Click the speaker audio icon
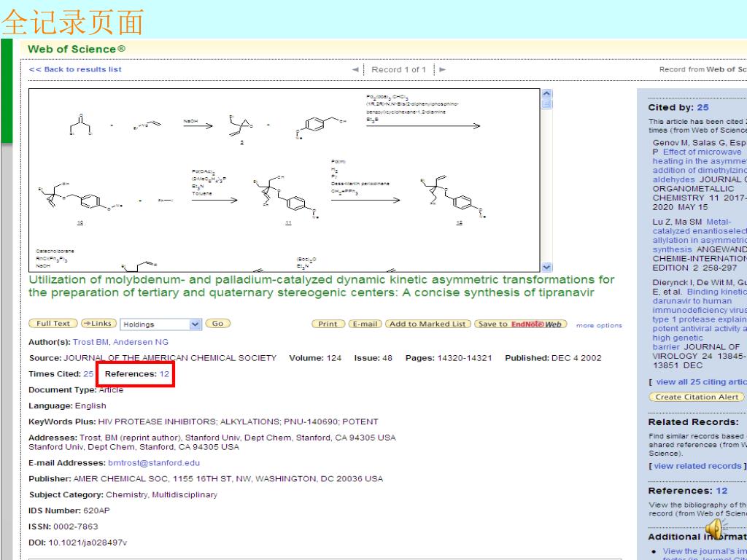 tap(714, 529)
